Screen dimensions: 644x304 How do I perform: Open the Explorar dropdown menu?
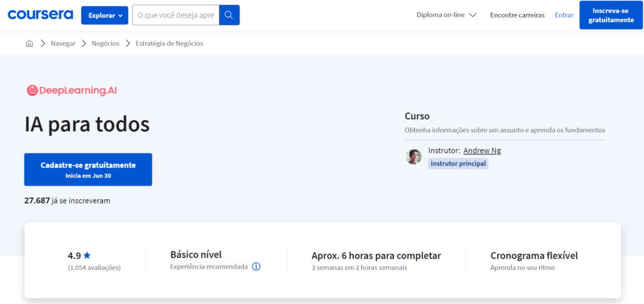point(105,15)
